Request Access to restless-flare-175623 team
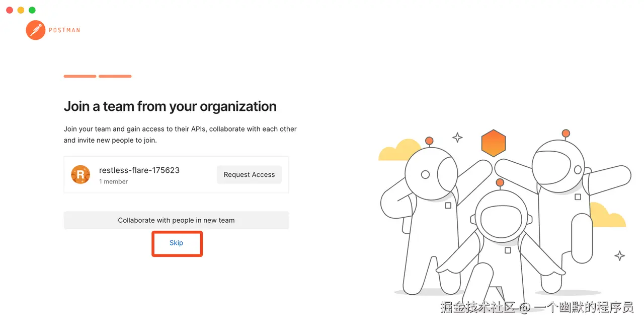Screen dimensions: 644x324 click(249, 174)
